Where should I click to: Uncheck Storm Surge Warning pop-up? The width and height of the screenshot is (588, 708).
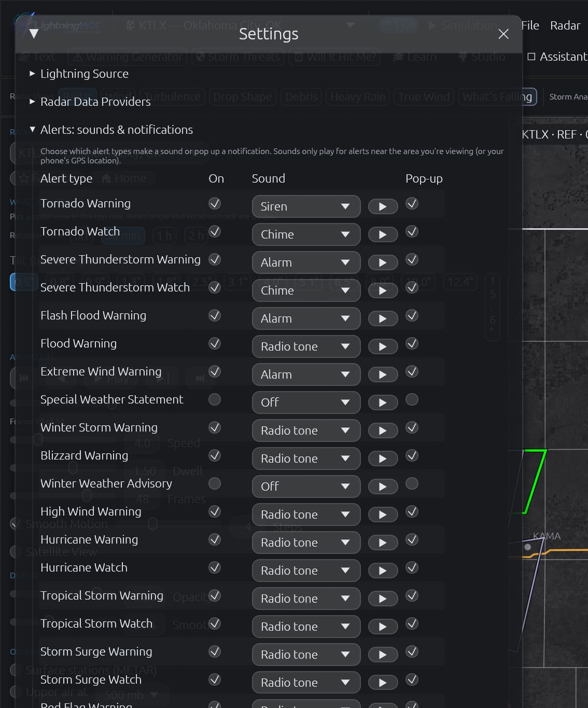[x=412, y=651]
